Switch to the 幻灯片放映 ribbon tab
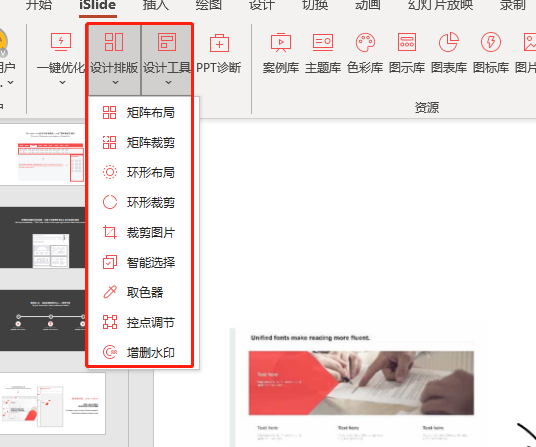This screenshot has width=536, height=447. point(440,5)
